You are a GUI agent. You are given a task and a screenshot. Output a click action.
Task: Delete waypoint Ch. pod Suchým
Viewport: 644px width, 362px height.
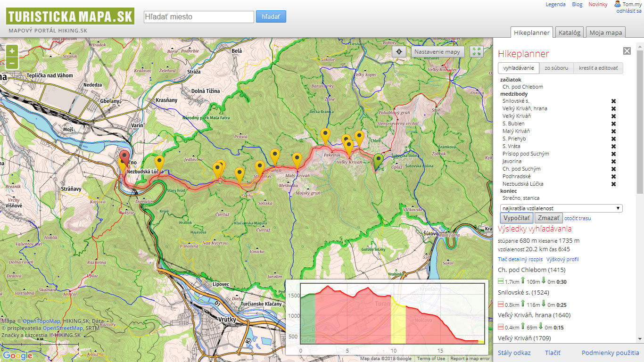(x=613, y=169)
